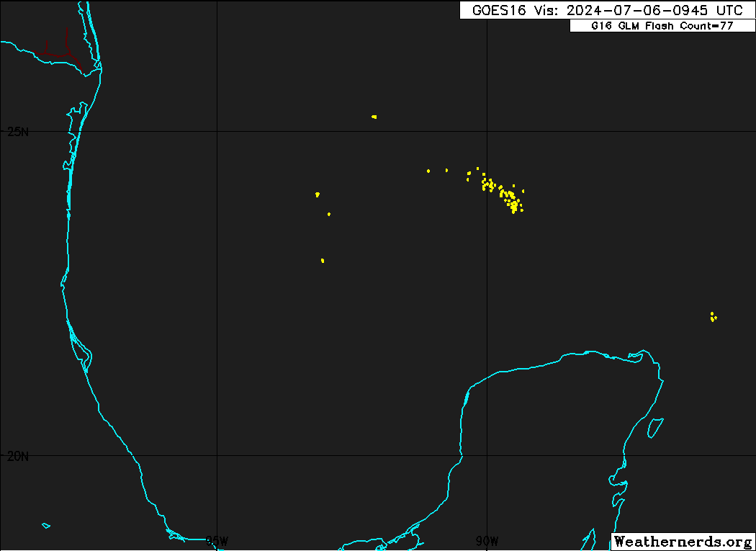
Task: Click the 25N and 90W gridline intersection
Action: click(487, 131)
